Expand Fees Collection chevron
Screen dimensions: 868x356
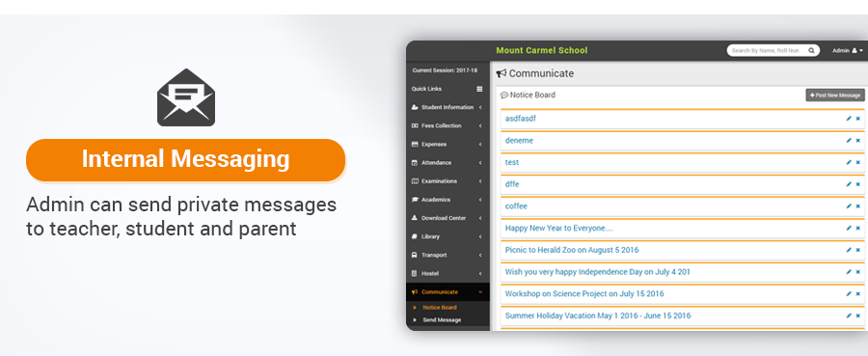[480, 125]
